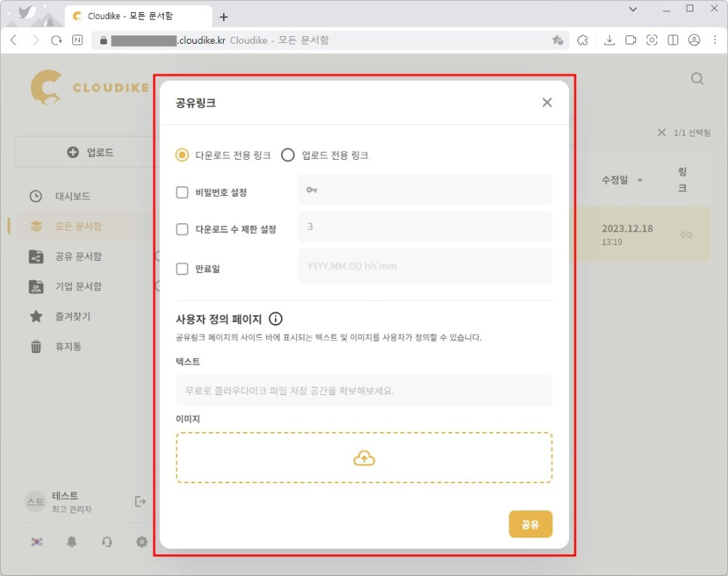Select 다운로드 전용 링크 radio button
Image resolution: width=728 pixels, height=576 pixels.
coord(182,155)
